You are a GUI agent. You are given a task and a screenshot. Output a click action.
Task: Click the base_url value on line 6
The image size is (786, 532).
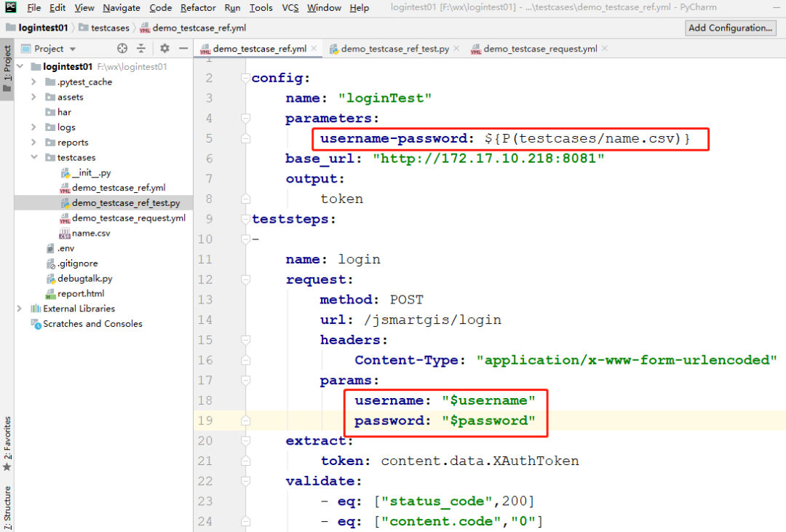(488, 159)
